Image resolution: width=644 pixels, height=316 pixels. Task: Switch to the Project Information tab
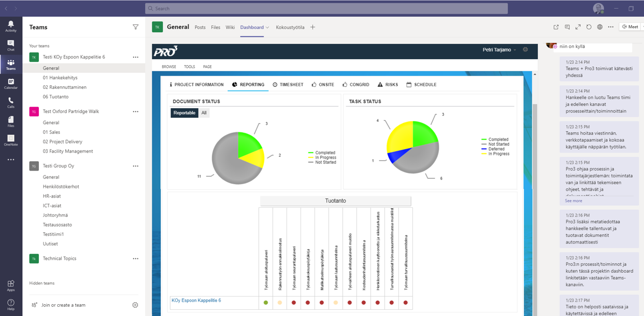pos(196,85)
